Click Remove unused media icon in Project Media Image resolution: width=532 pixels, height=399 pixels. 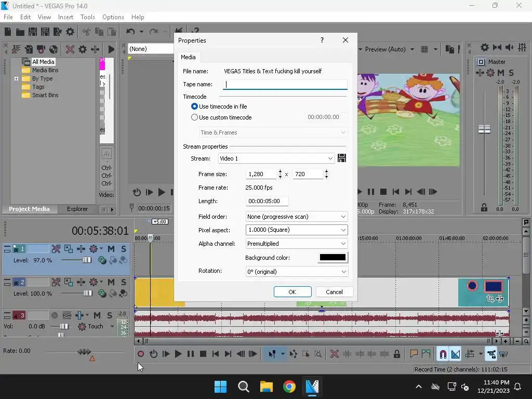[x=16, y=49]
